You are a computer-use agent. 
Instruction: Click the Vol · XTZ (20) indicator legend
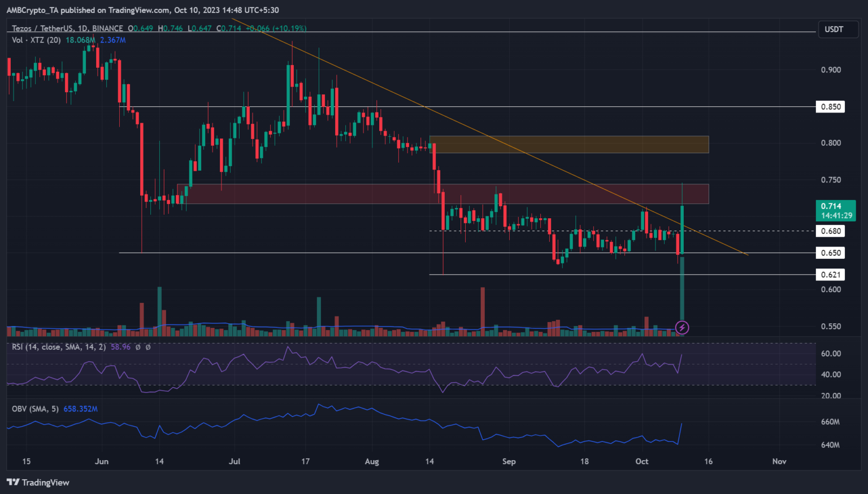coord(36,40)
